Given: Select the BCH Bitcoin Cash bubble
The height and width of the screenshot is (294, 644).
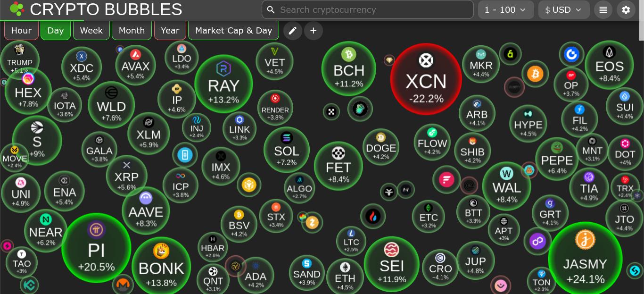Looking at the screenshot, I should coord(348,69).
